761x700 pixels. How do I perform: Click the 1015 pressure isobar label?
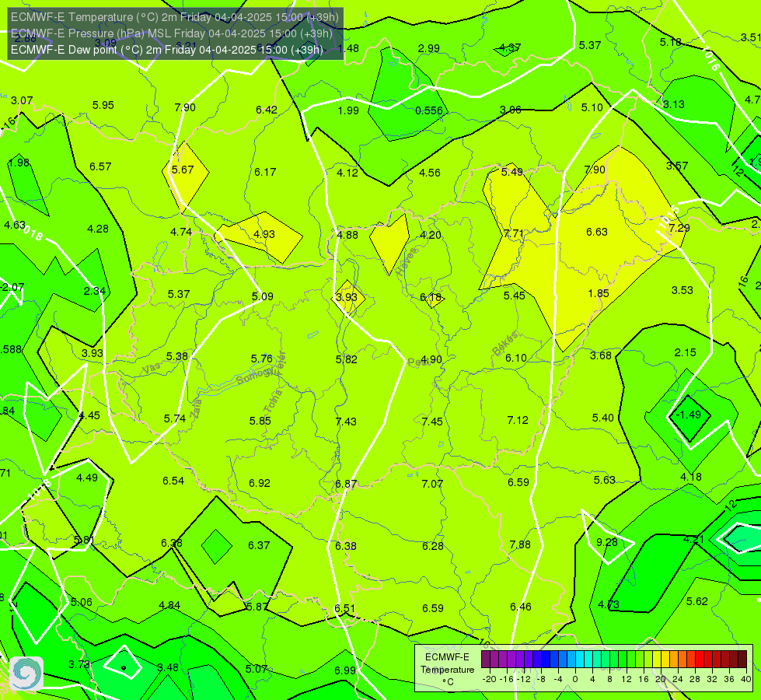pos(668,217)
